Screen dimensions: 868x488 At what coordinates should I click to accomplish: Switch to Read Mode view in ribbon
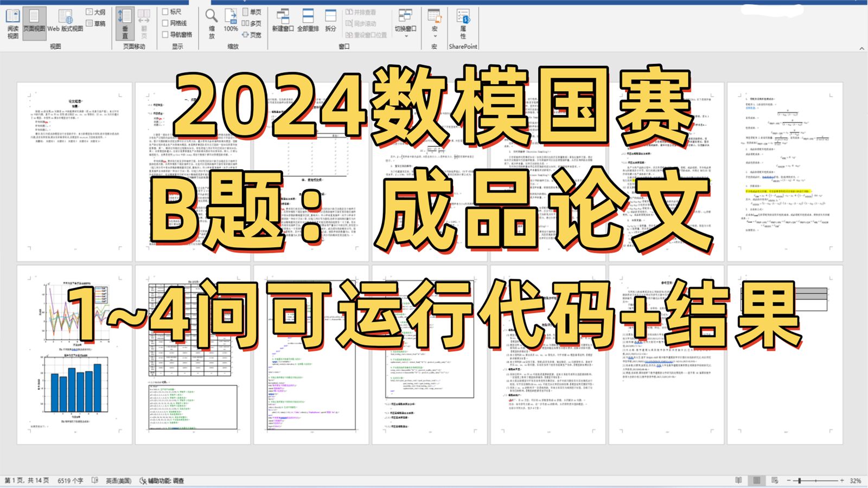pos(12,24)
